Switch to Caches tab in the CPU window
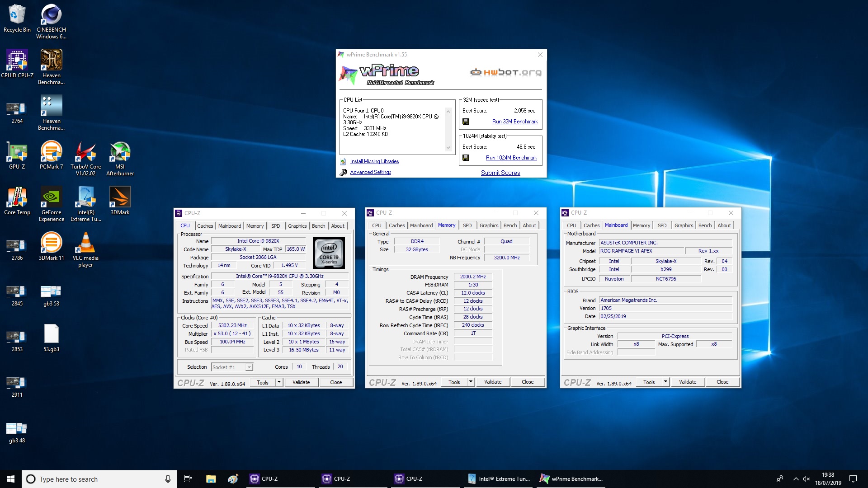Image resolution: width=868 pixels, height=488 pixels. 205,226
